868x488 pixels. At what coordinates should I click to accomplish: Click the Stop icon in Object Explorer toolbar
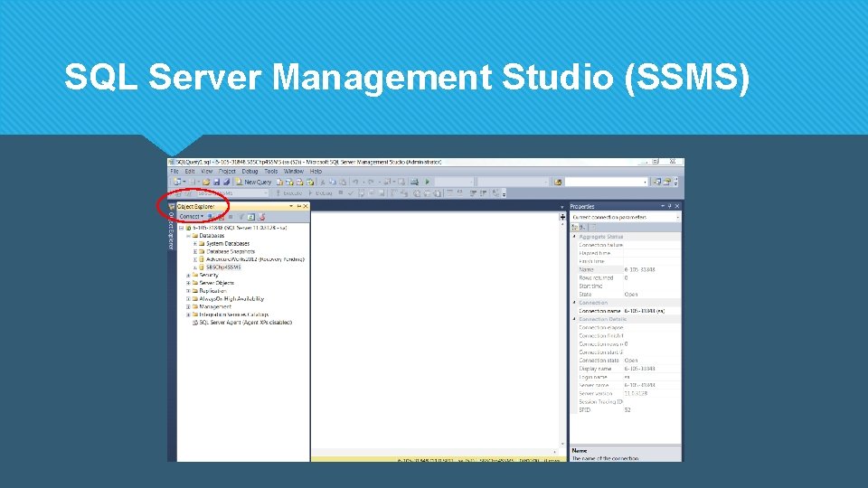tap(231, 217)
